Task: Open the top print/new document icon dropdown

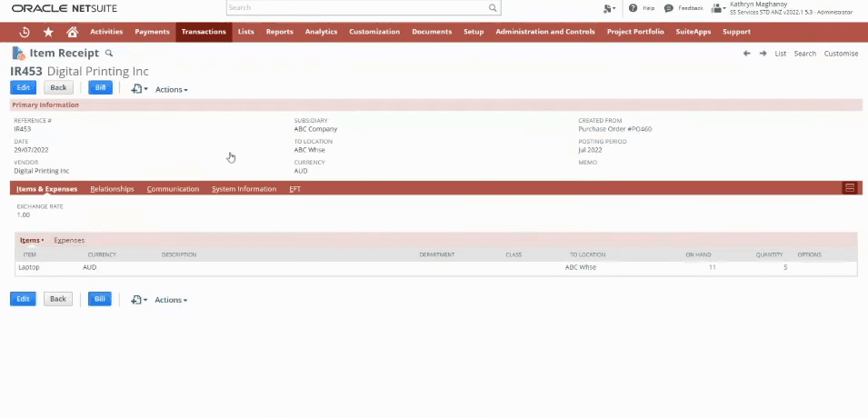Action: pyautogui.click(x=139, y=88)
